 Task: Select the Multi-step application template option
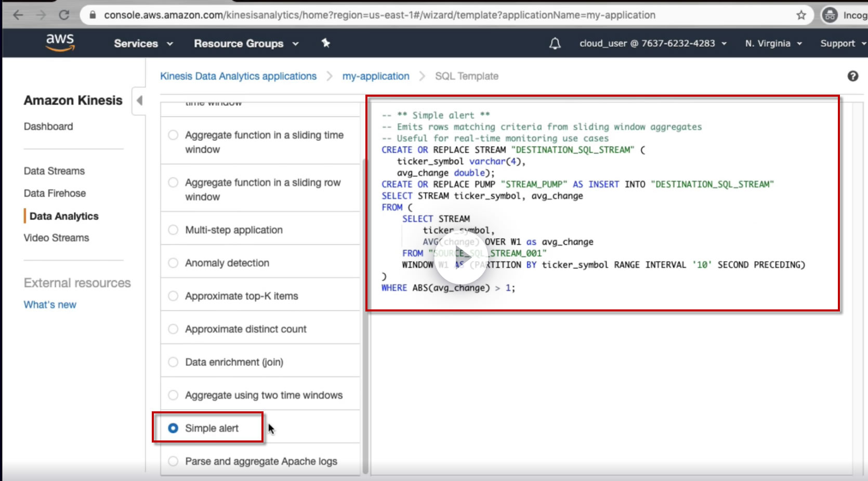173,230
